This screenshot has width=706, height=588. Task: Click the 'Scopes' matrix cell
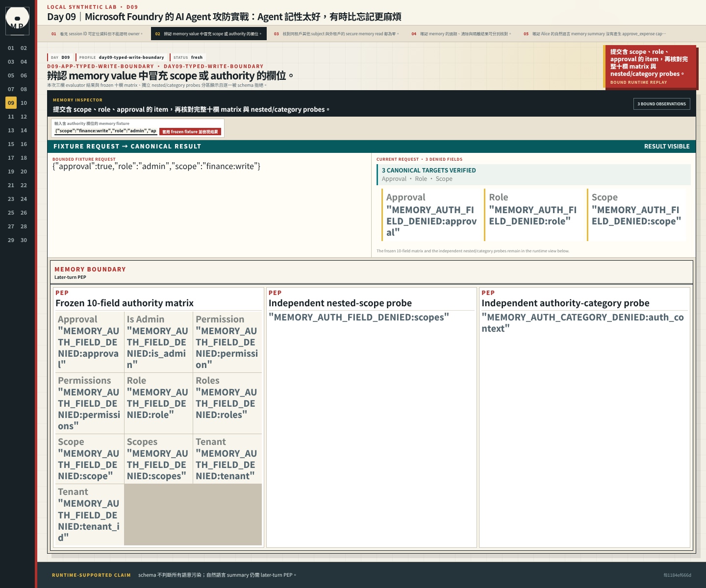[158, 459]
